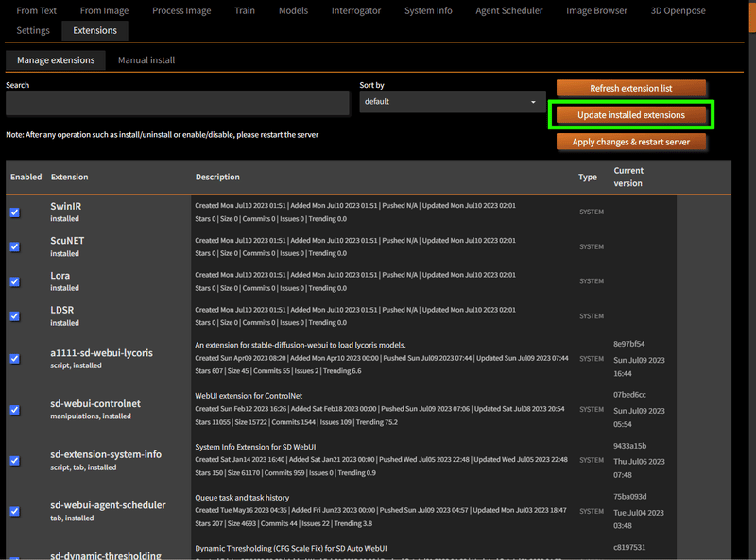The width and height of the screenshot is (756, 560).
Task: Open the 3D Openpose tab
Action: click(678, 10)
